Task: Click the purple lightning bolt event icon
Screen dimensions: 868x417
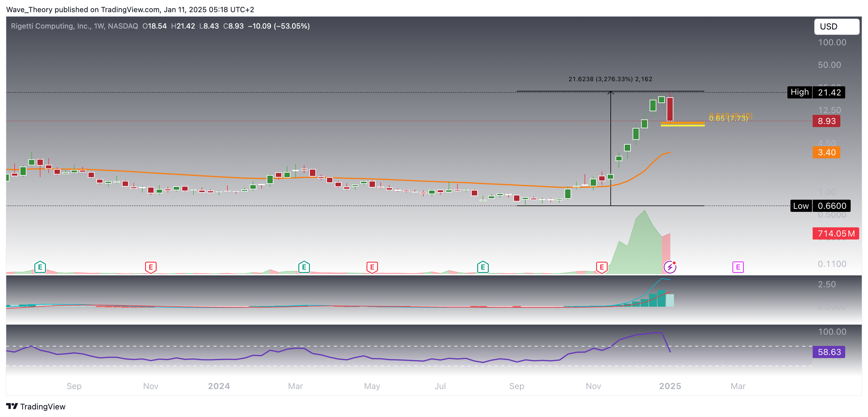Action: (670, 267)
